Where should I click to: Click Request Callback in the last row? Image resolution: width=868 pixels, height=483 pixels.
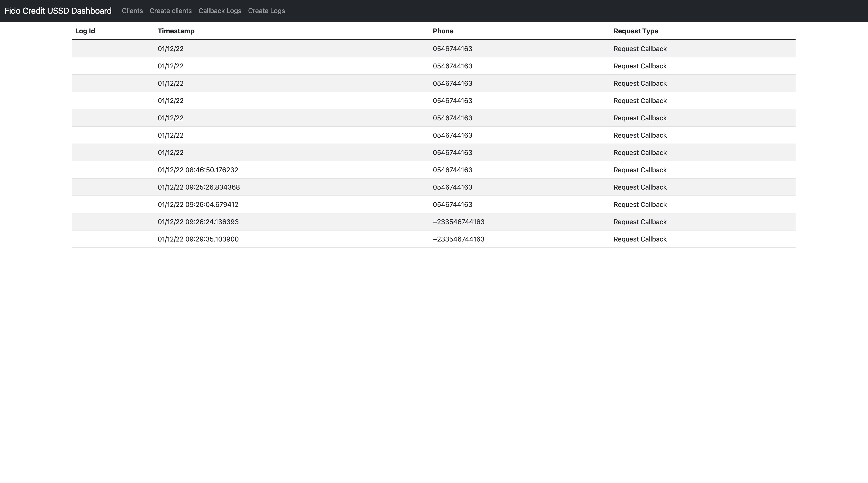pos(639,239)
